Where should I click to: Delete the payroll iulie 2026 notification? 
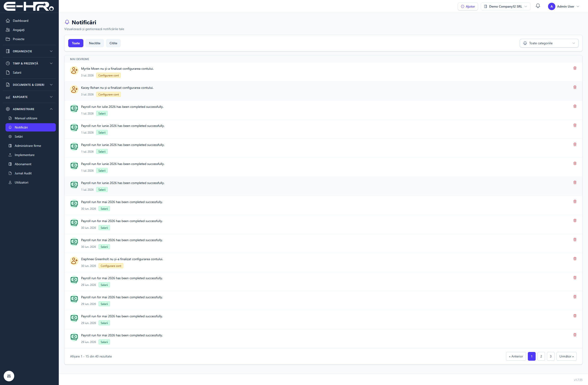tap(575, 106)
